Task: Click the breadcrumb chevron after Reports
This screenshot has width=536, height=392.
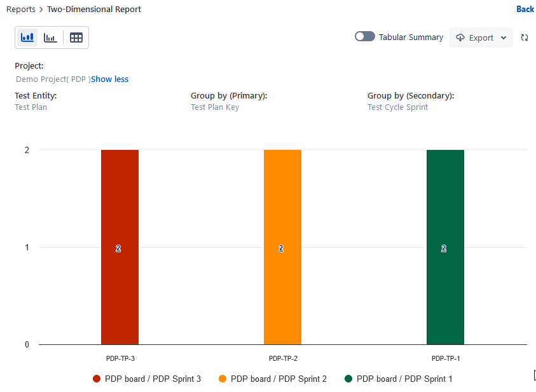Action: pyautogui.click(x=41, y=10)
